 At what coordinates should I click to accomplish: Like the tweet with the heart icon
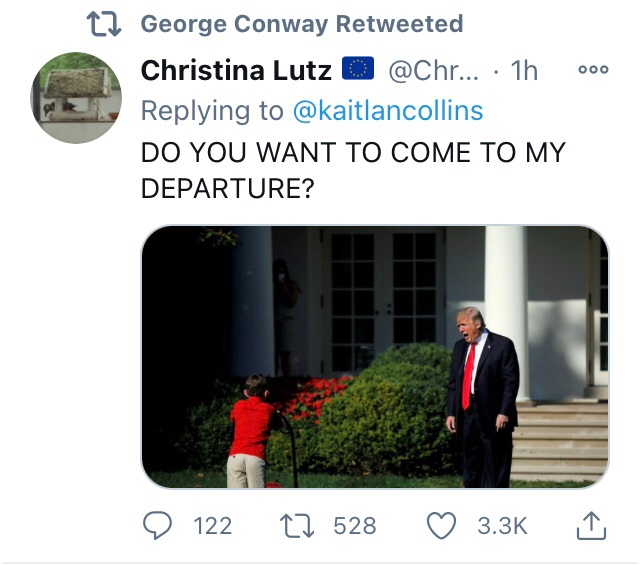click(x=441, y=525)
